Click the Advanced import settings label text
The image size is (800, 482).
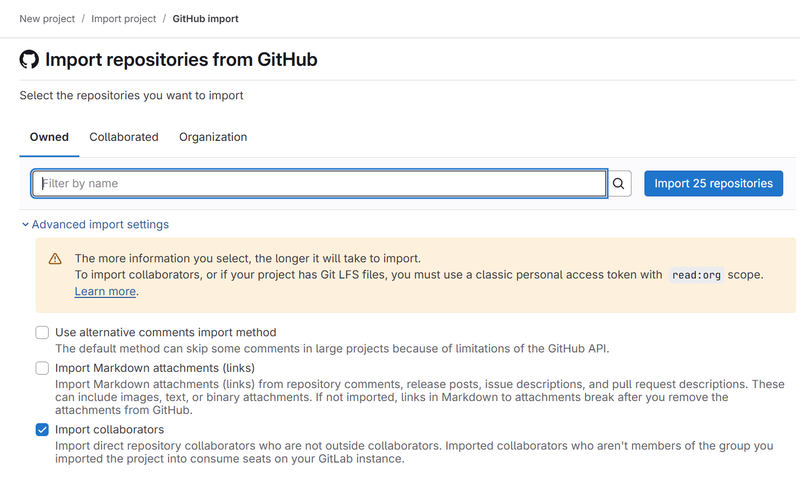(100, 225)
